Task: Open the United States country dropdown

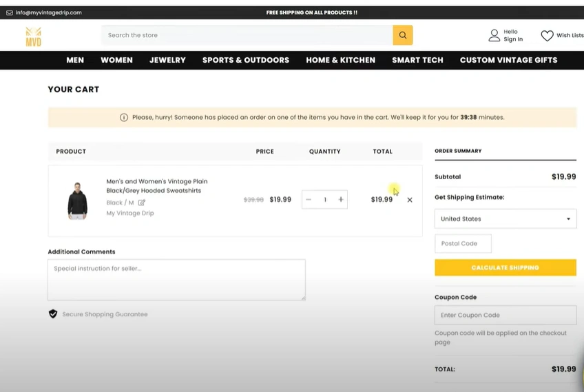Action: tap(505, 218)
